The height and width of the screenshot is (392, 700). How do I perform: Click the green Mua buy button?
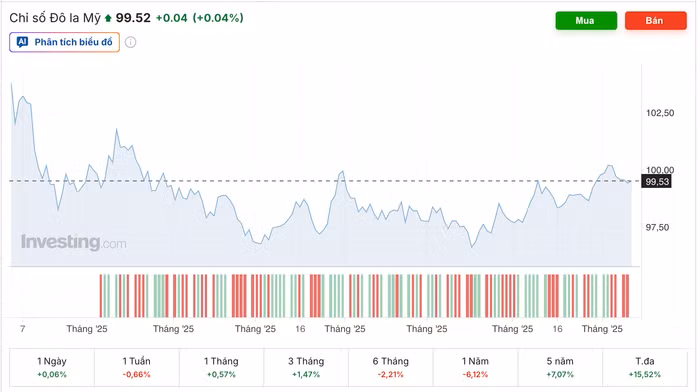tap(586, 21)
